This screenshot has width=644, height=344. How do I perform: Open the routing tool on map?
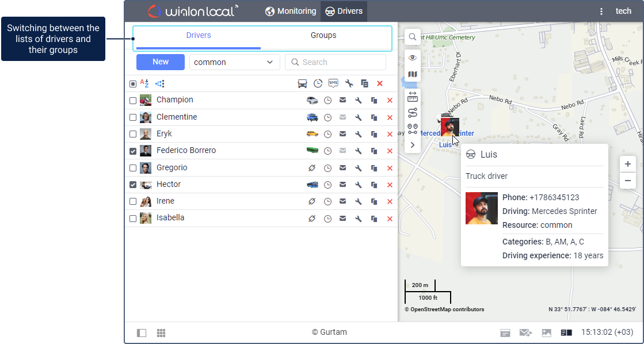413,113
